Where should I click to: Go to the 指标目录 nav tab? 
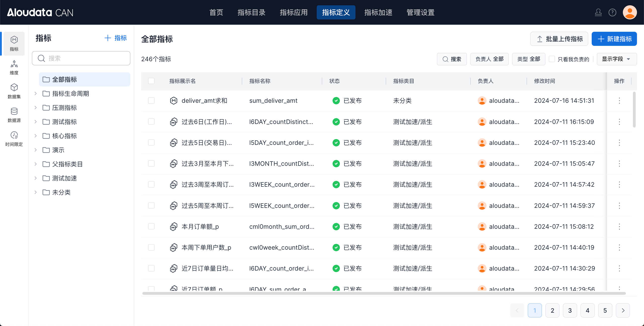tap(251, 12)
